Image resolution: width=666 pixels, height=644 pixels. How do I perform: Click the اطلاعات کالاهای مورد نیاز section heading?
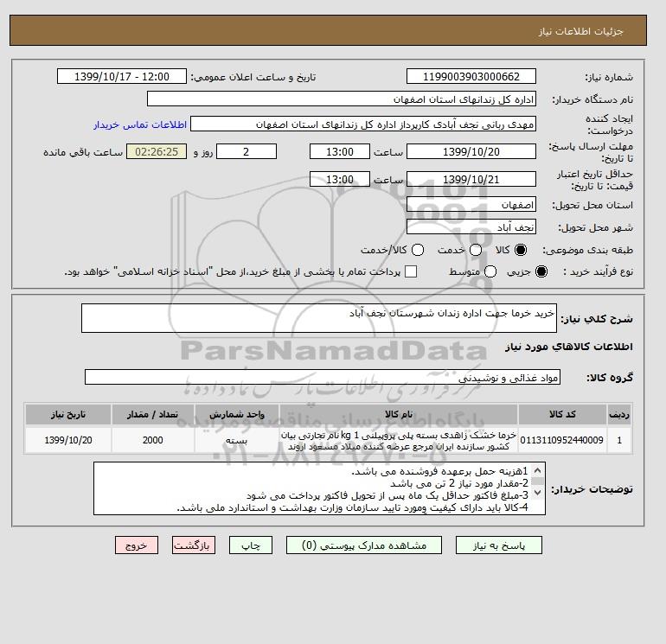coord(569,347)
